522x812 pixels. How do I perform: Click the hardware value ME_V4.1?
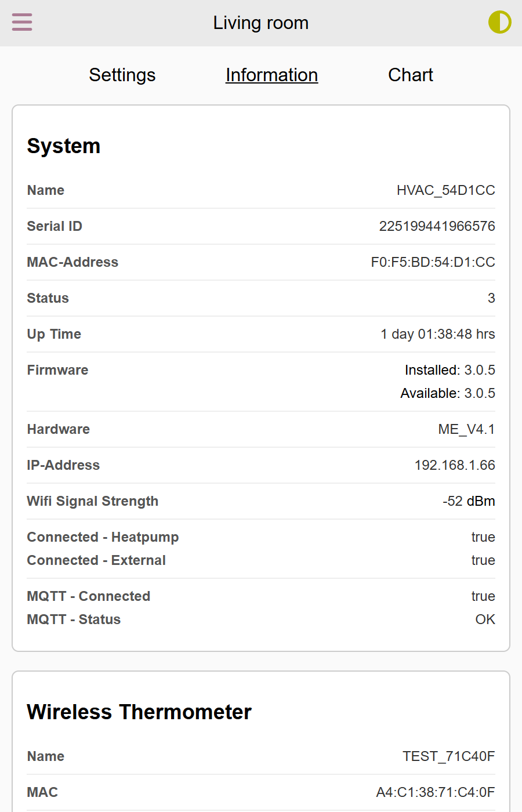point(466,429)
